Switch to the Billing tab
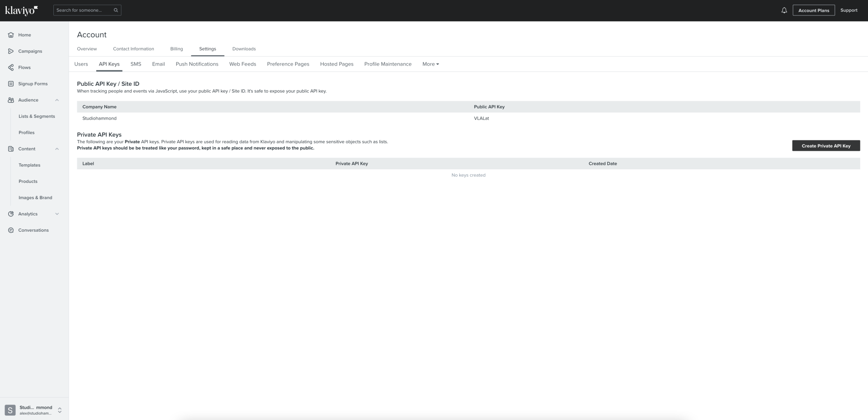 click(x=176, y=49)
